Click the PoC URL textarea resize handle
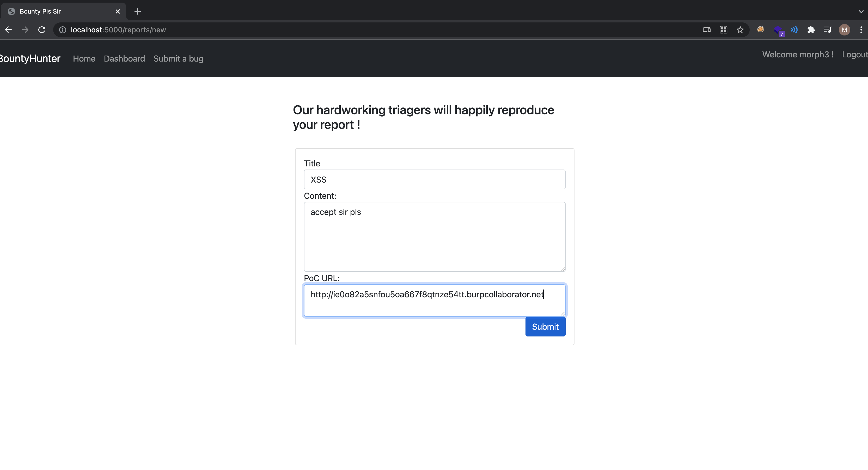This screenshot has width=868, height=470. tap(563, 313)
